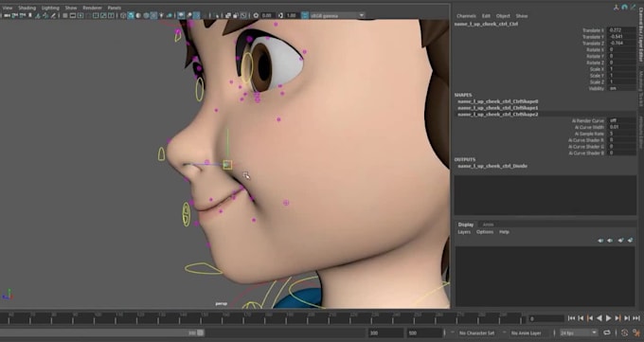Click the name_l_up_cheek_ctrl_Ctrl object name
This screenshot has width=644, height=342.
coord(486,24)
